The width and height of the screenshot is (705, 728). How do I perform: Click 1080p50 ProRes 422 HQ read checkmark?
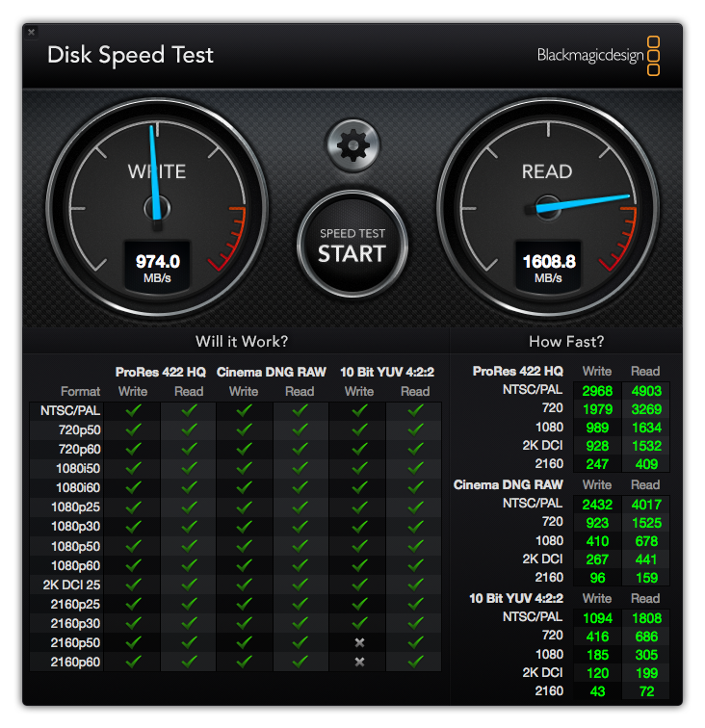[x=189, y=546]
